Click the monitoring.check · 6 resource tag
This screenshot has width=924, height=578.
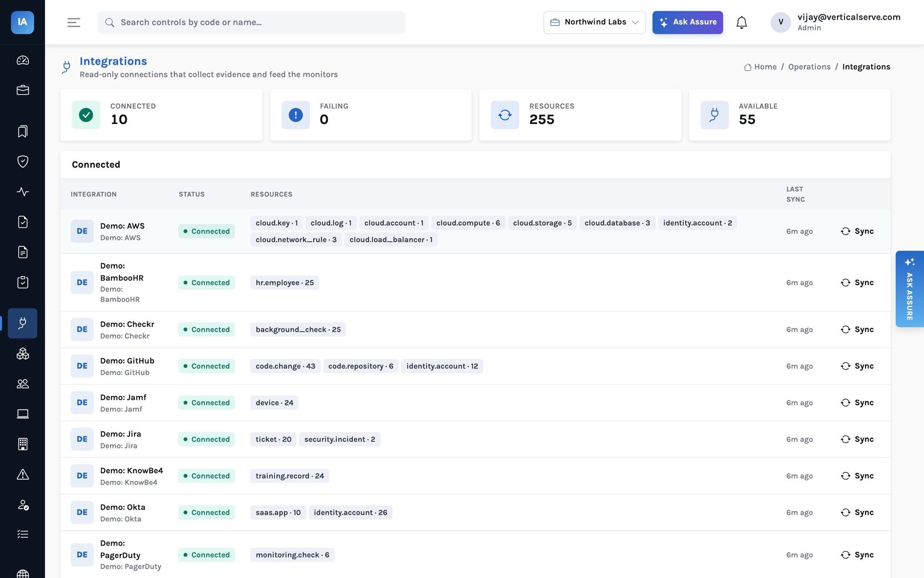(292, 555)
